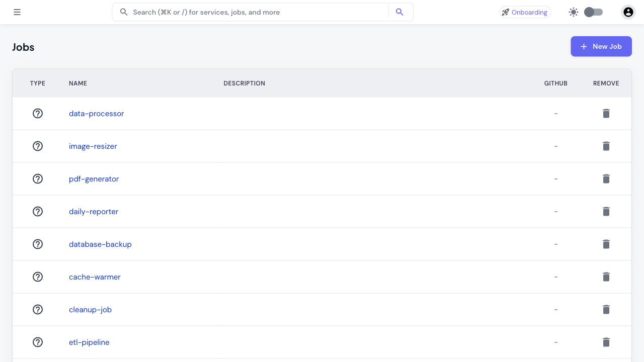The height and width of the screenshot is (362, 644).
Task: Open the pdf-generator job
Action: click(94, 178)
